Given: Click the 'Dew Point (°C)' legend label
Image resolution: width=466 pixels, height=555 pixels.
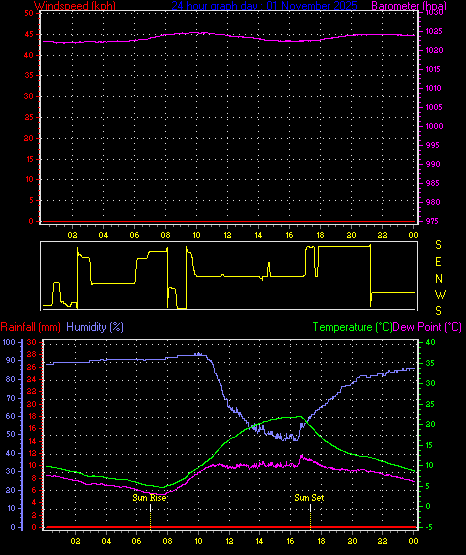Looking at the screenshot, I should (427, 327).
